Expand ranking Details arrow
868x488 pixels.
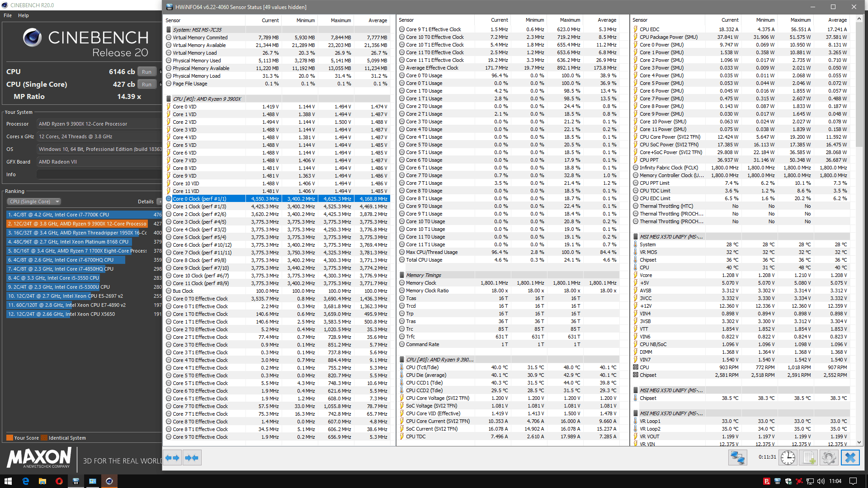coord(159,202)
